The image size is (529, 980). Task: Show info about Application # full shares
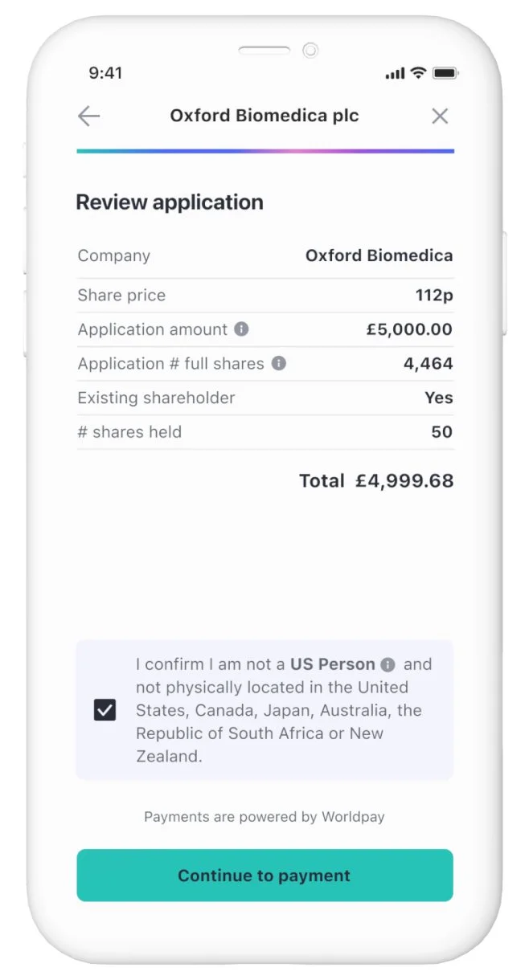279,364
